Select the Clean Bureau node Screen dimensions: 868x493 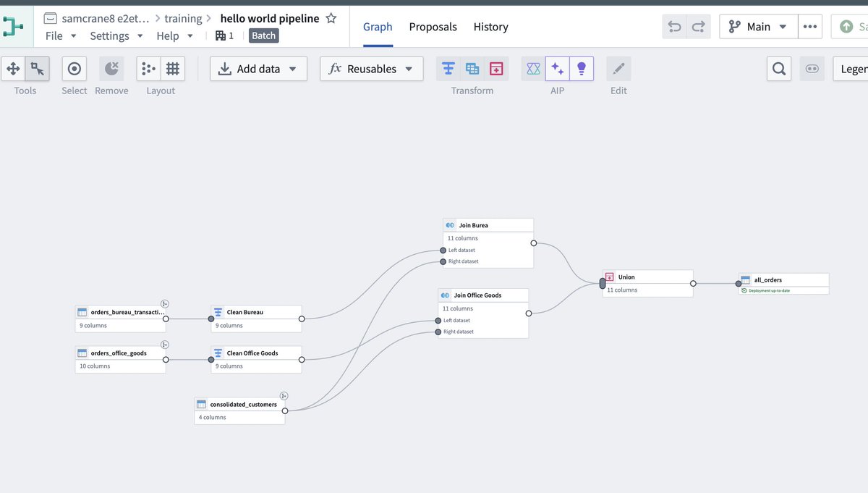point(256,319)
